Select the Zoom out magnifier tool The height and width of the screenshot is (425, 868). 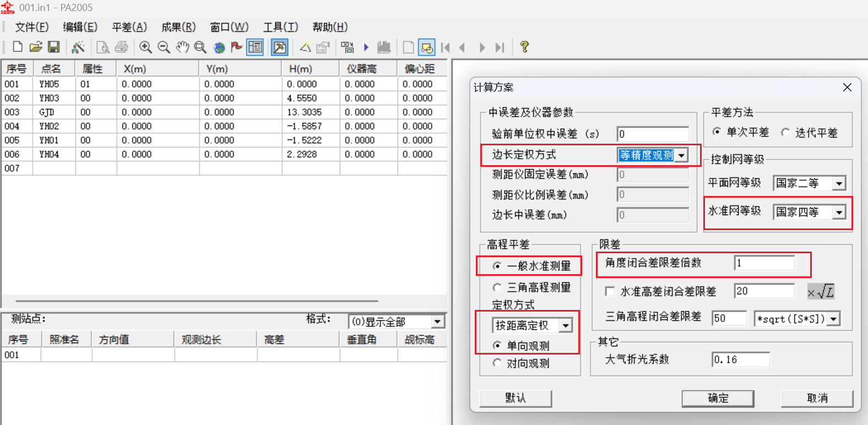164,47
